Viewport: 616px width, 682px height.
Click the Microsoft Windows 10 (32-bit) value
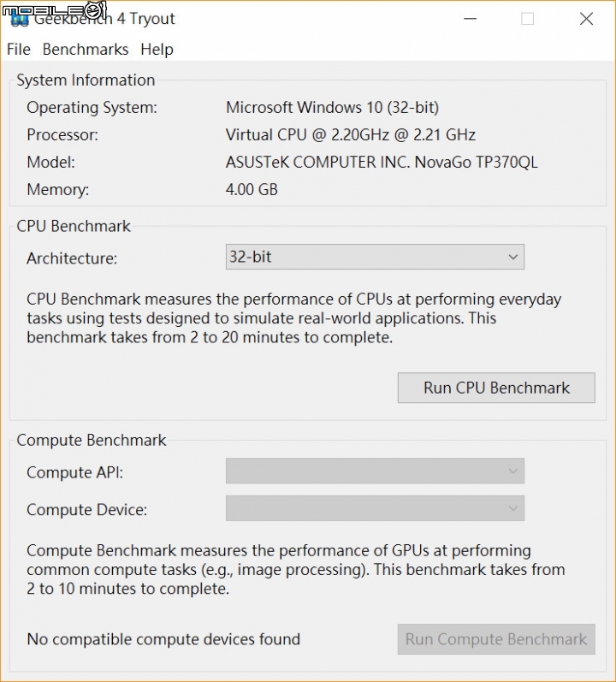(332, 108)
